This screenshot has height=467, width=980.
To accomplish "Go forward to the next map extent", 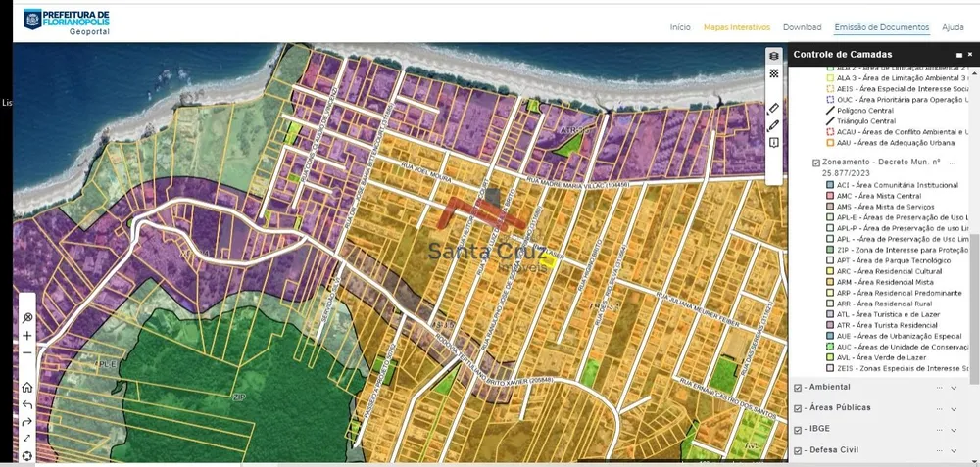I will pos(26,421).
